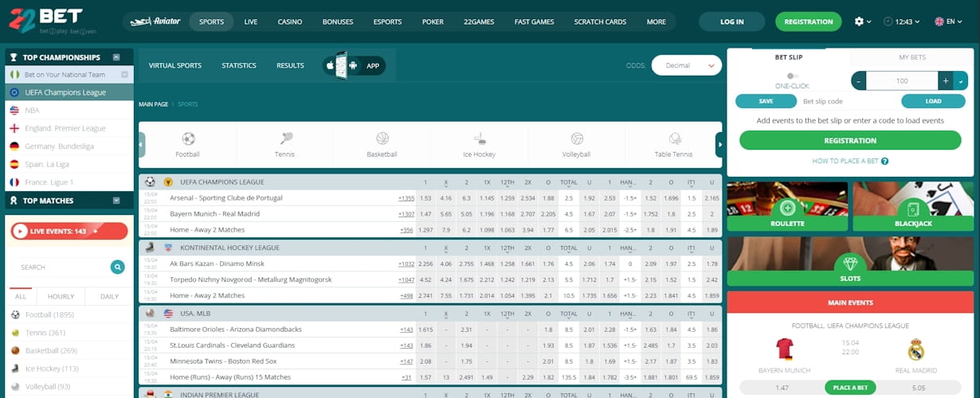Viewport: 980px width, 398px height.
Task: Click the search magnifier icon
Action: point(118,267)
